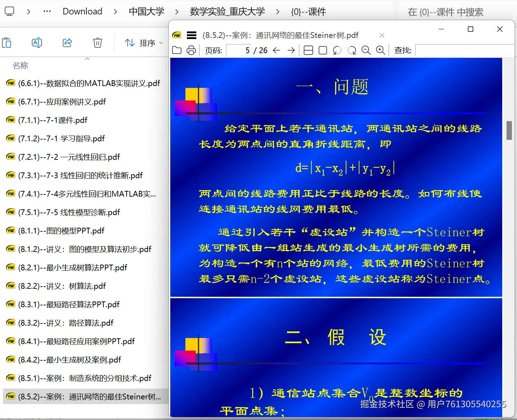Close the Steiner树.pdf tab
Image resolution: width=517 pixels, height=420 pixels.
[382, 35]
